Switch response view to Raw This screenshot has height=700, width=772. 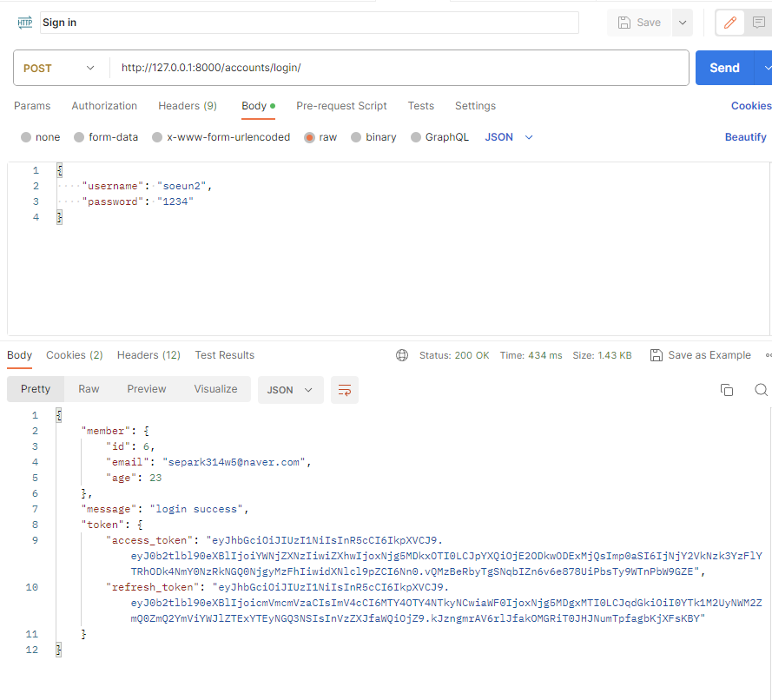click(89, 389)
